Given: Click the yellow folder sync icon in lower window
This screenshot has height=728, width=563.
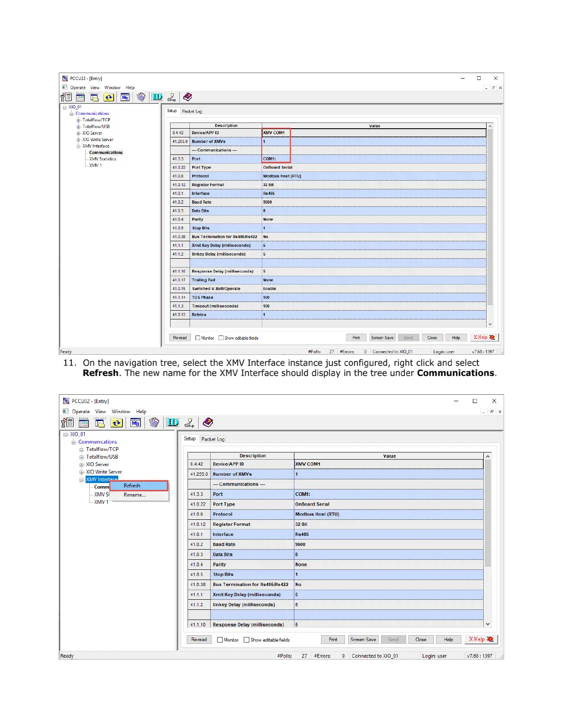Looking at the screenshot, I should point(117,422).
